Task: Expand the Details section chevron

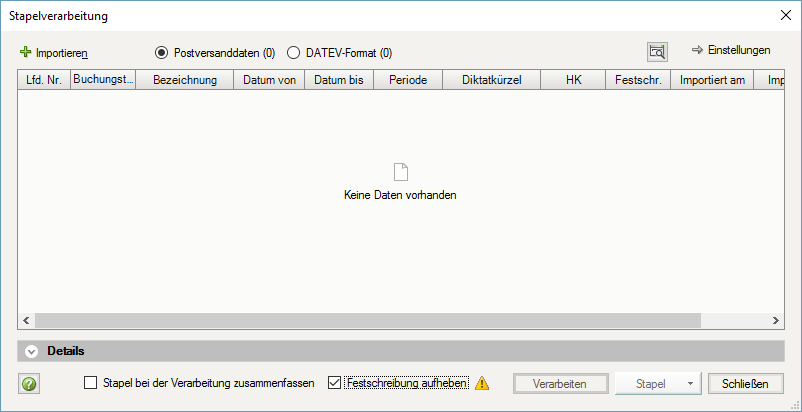Action: [x=32, y=352]
